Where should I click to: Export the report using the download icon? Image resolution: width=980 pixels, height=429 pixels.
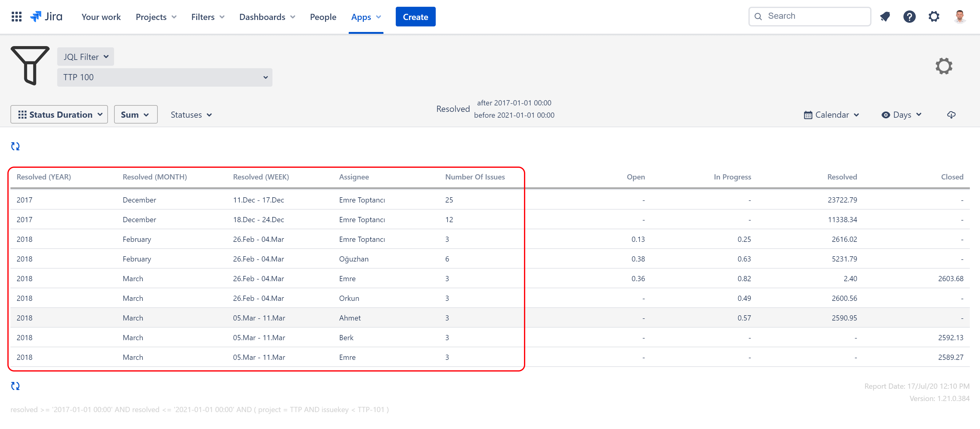click(x=951, y=115)
